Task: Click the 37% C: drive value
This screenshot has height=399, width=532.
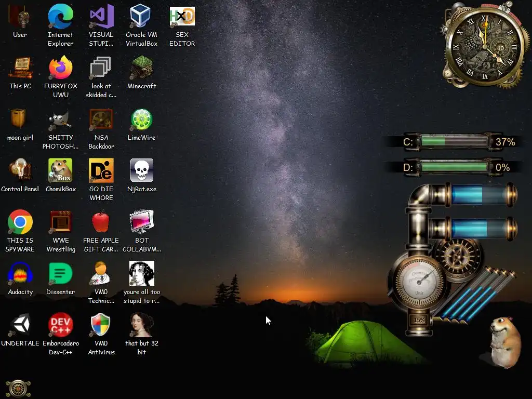Action: [505, 142]
